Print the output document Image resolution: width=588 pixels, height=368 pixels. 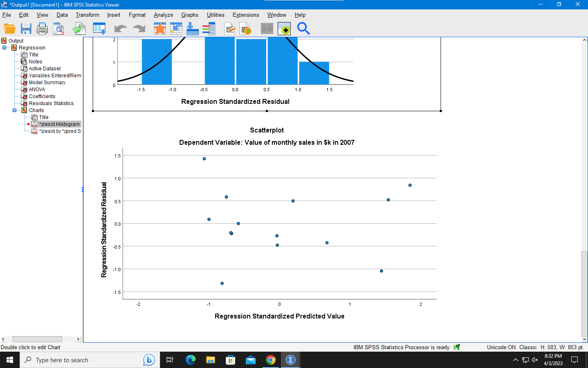(x=42, y=29)
